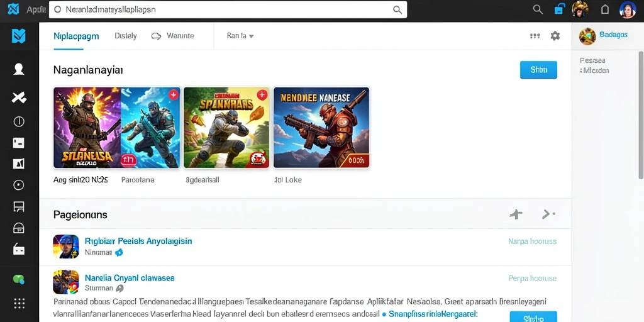Open the profile person icon in the sidebar
The width and height of the screenshot is (644, 322).
tap(18, 69)
